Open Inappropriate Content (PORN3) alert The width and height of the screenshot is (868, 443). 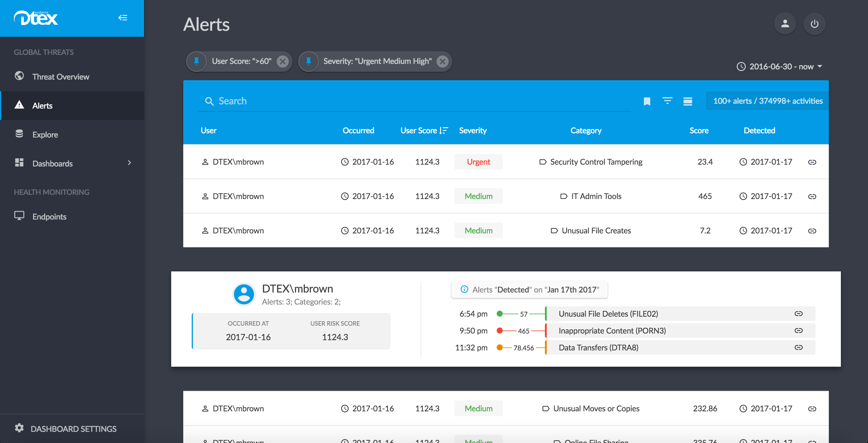pos(680,331)
